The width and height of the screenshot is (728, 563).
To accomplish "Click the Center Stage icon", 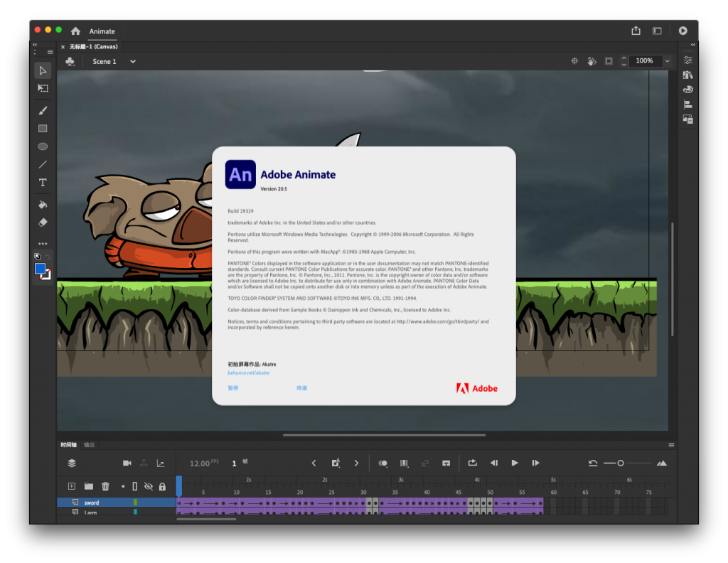I will pyautogui.click(x=574, y=61).
